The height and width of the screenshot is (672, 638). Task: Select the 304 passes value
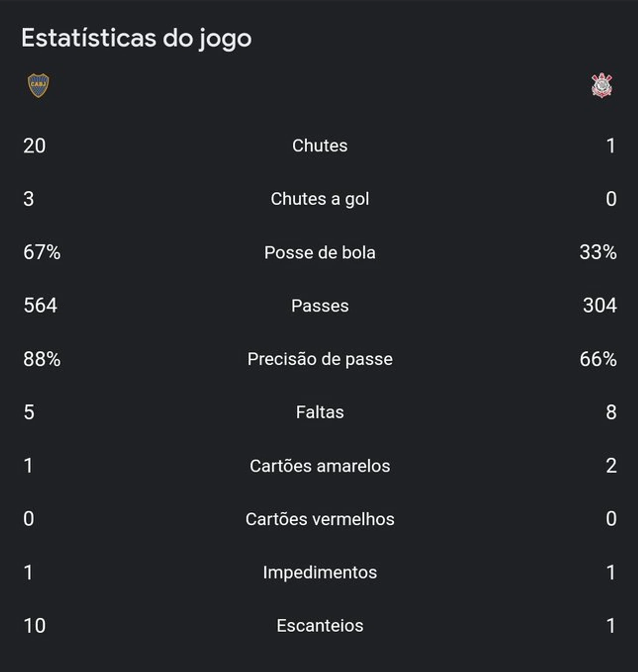tap(600, 306)
